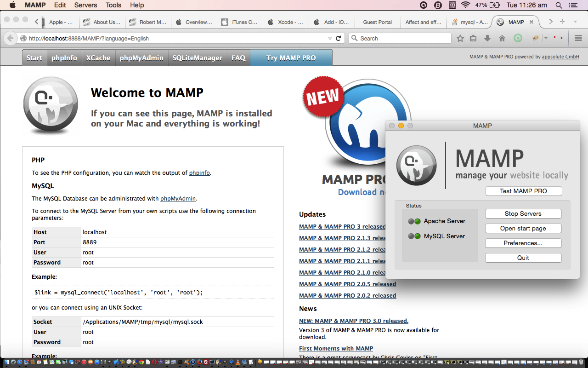Image resolution: width=588 pixels, height=368 pixels.
Task: Click the Stop Servers button
Action: coord(523,214)
